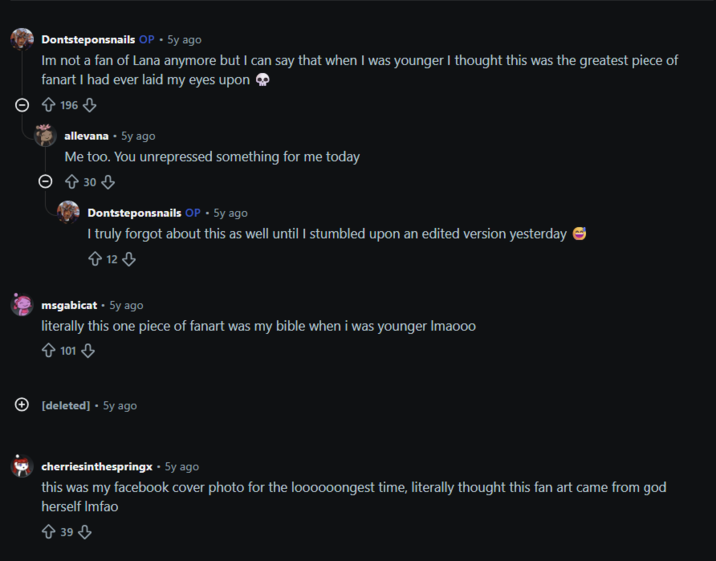Open msgabicat's username link

(x=69, y=305)
